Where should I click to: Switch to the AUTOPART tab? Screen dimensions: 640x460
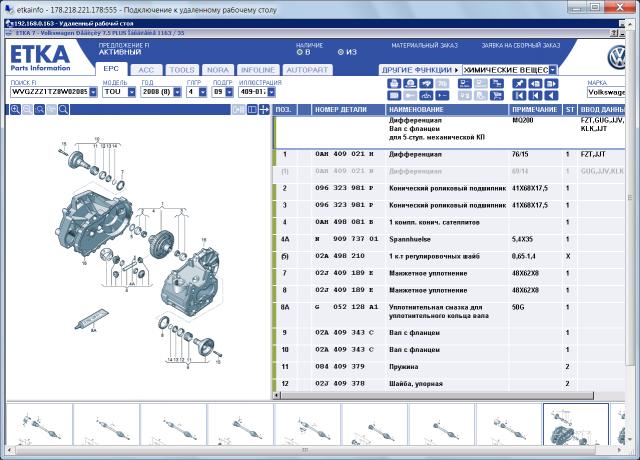pos(307,70)
